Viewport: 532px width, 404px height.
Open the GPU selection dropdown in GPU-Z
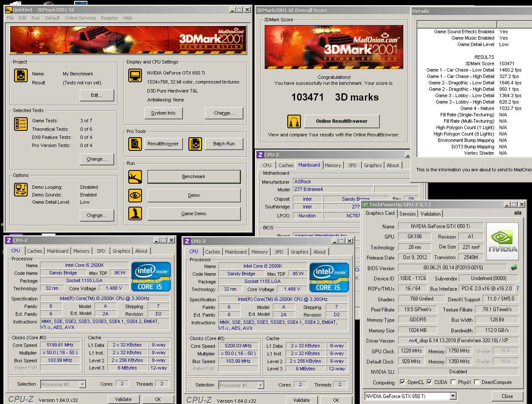(x=453, y=396)
